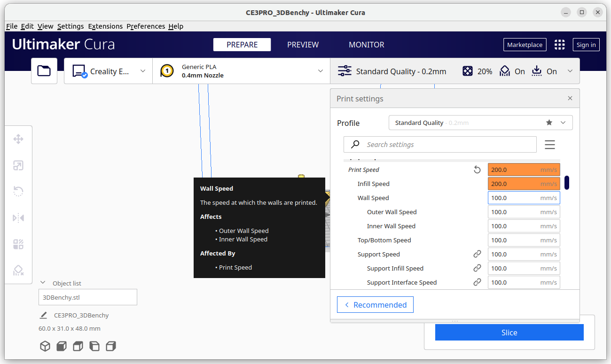Viewport: 611px width, 364px height.
Task: Select the Move tool
Action: (18, 139)
